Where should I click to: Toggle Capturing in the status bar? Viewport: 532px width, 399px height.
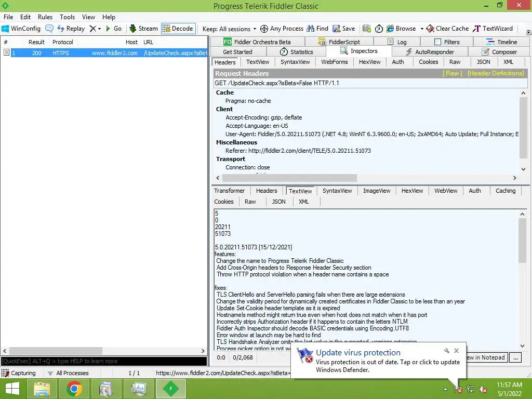[x=19, y=373]
